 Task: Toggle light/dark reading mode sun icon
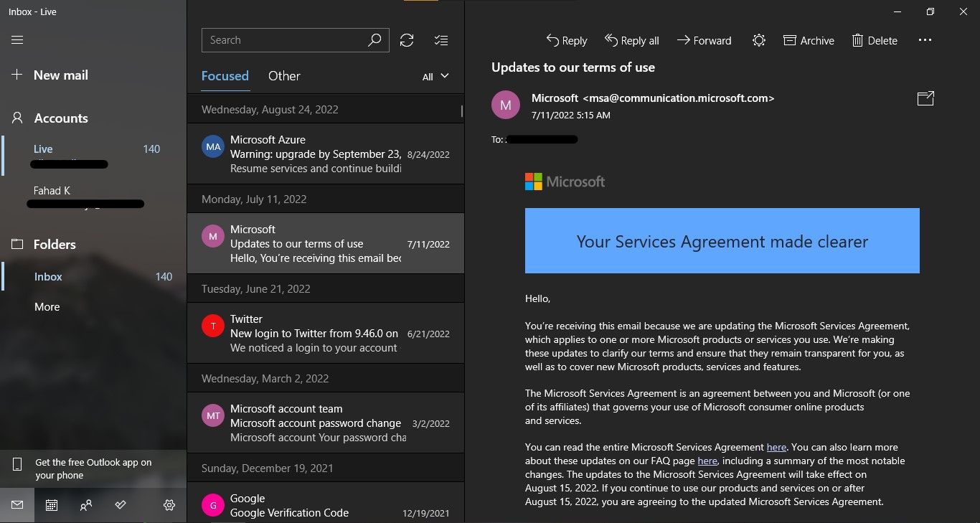click(x=759, y=40)
